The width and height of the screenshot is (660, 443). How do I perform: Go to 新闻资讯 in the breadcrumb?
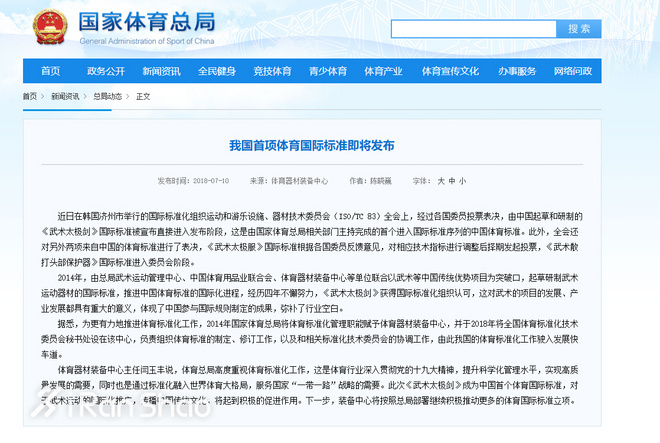tap(65, 96)
